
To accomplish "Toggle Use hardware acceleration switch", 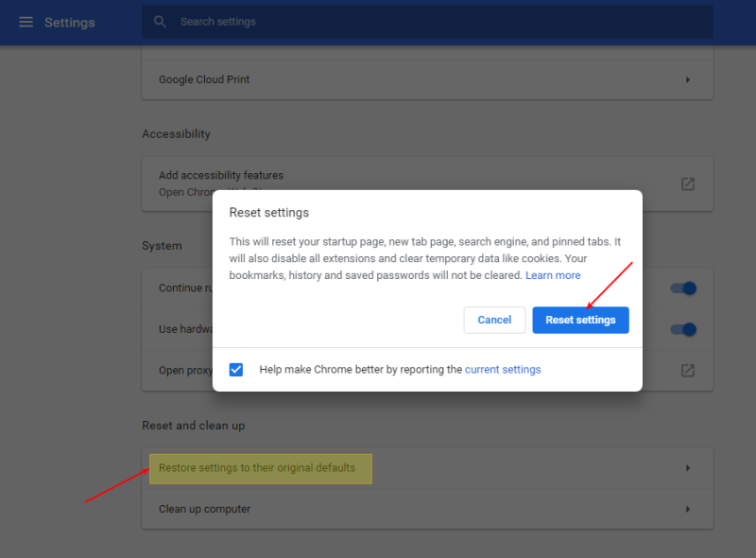I will pyautogui.click(x=683, y=329).
